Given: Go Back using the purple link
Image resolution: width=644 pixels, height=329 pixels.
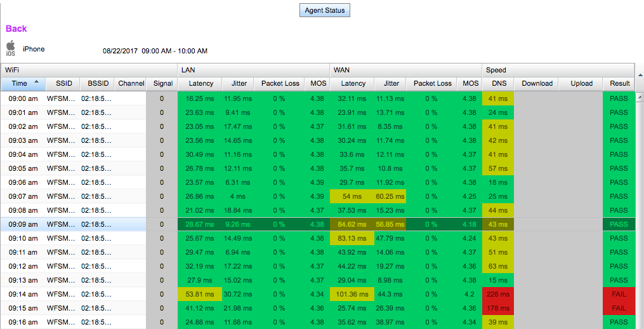Looking at the screenshot, I should [x=16, y=29].
